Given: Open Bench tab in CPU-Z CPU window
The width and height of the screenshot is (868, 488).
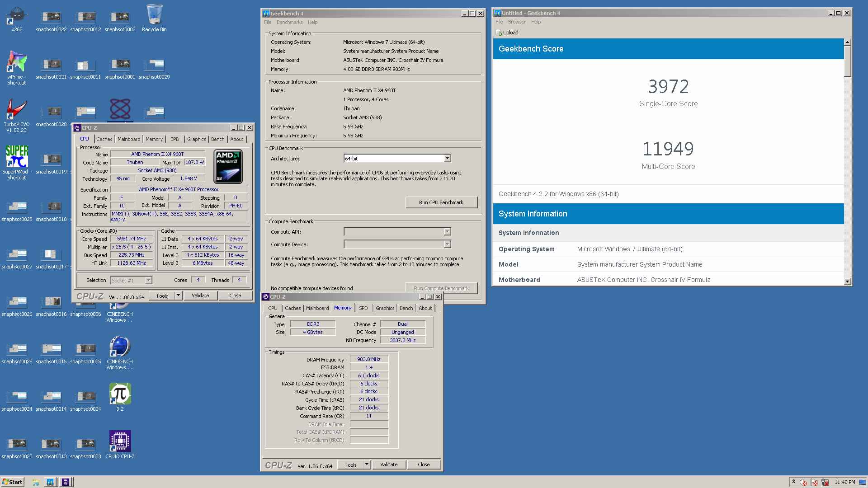Looking at the screenshot, I should click(x=217, y=139).
